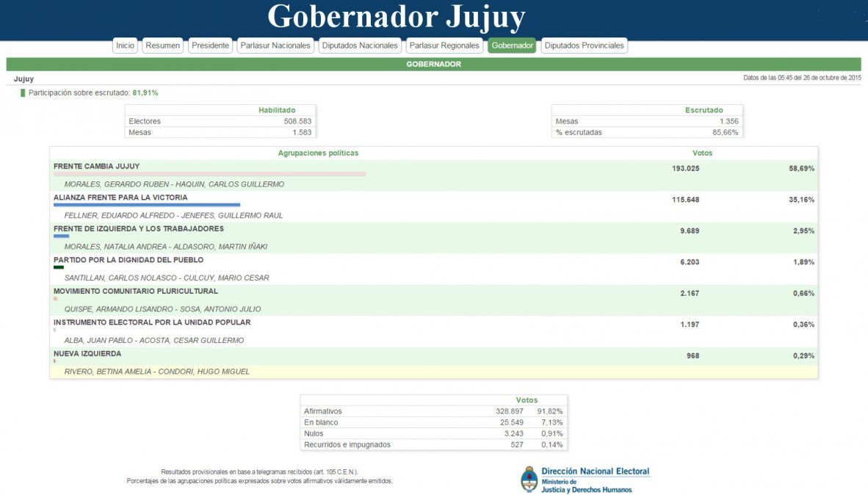Screen dimensions: 868x495
Task: Switch to the Resumen tab
Action: pos(162,46)
